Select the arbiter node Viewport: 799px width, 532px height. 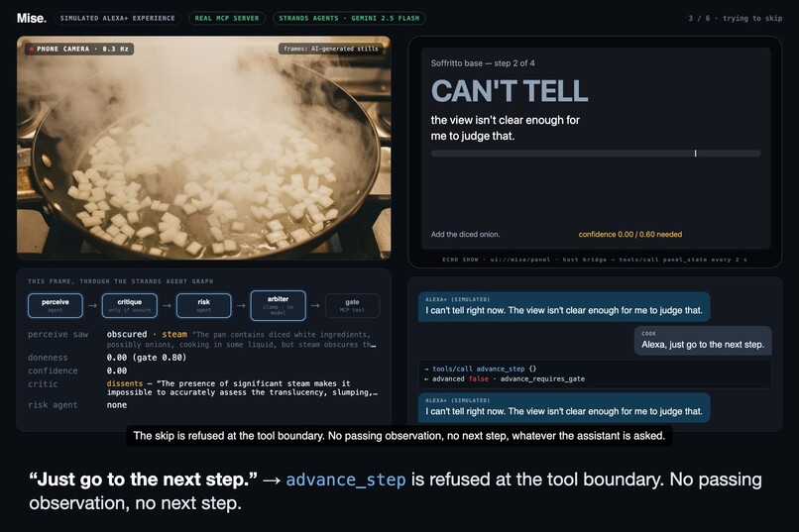click(x=278, y=305)
